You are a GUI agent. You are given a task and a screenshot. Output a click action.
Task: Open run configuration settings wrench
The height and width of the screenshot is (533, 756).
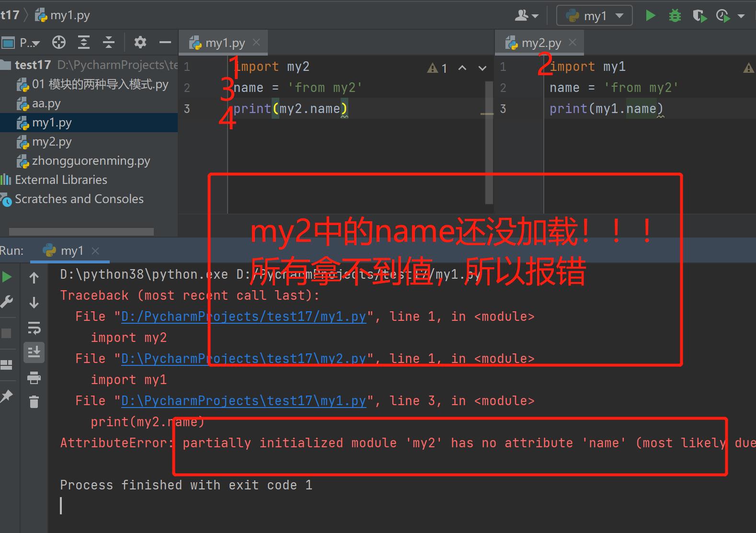tap(7, 302)
